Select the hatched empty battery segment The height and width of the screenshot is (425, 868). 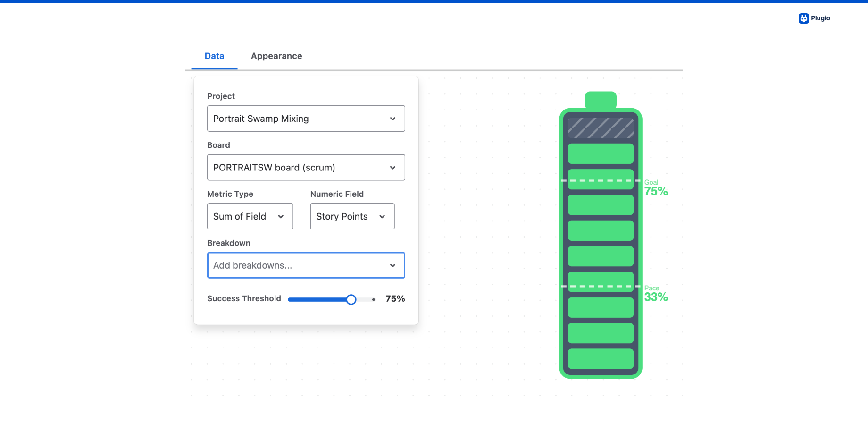point(601,128)
